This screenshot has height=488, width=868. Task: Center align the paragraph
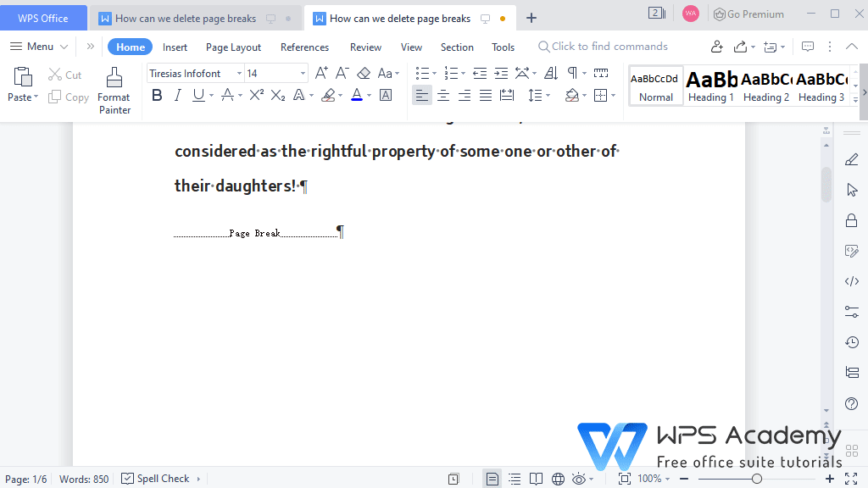pos(442,96)
